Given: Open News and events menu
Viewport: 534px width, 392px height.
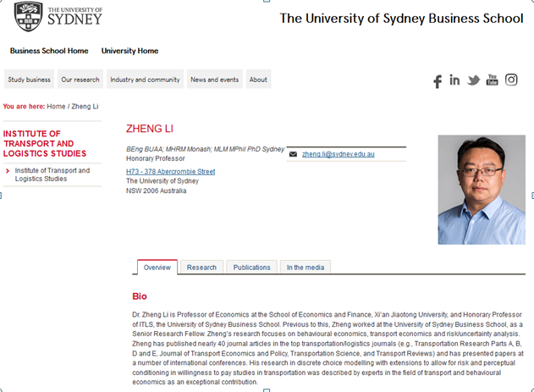Looking at the screenshot, I should [x=214, y=80].
